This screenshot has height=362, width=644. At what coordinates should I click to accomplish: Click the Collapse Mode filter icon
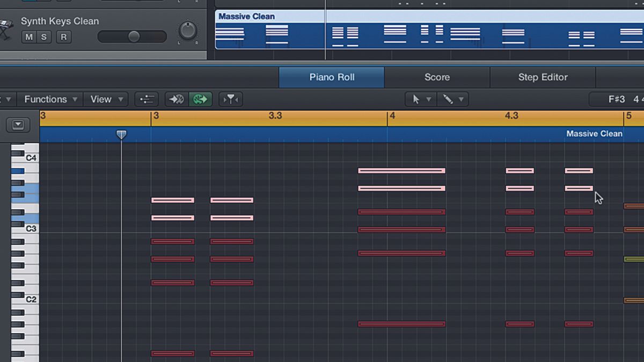(230, 99)
